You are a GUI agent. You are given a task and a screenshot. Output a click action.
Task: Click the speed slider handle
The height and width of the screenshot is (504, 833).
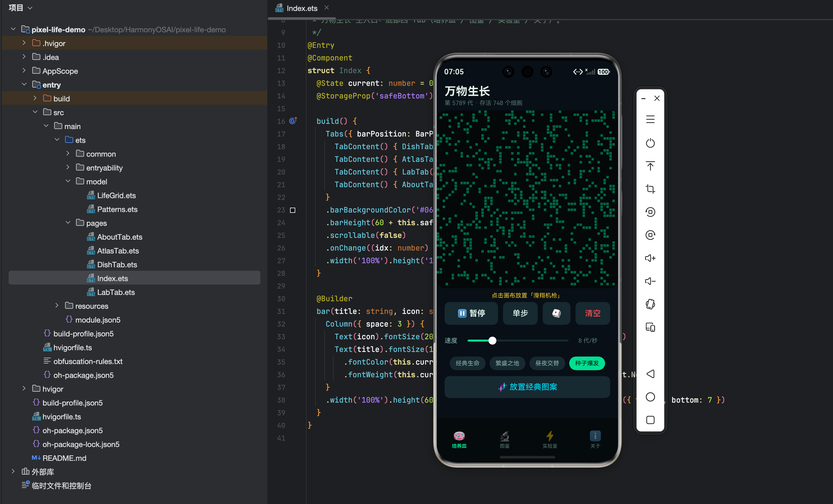tap(492, 341)
